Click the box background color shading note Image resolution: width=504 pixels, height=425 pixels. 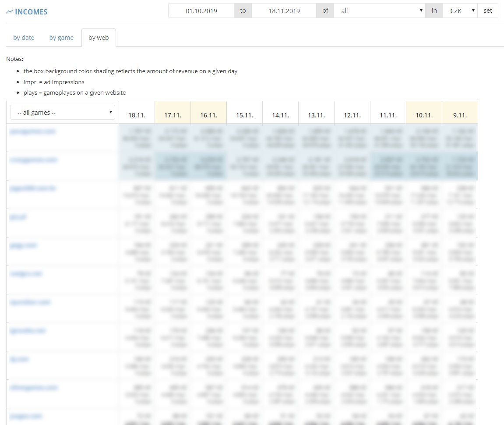(x=130, y=71)
